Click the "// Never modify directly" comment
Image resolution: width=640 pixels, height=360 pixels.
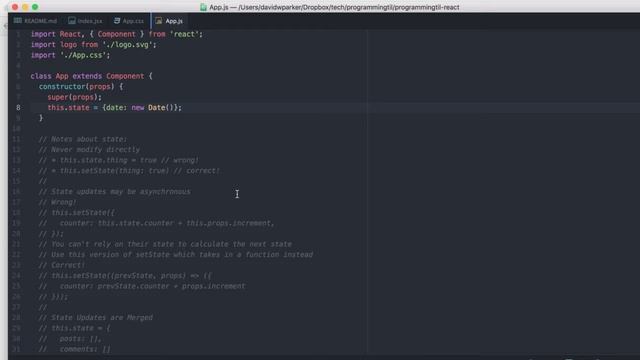[x=89, y=150]
